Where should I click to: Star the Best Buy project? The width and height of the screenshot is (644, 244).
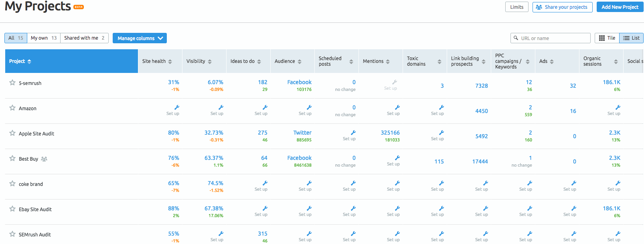[x=12, y=158]
